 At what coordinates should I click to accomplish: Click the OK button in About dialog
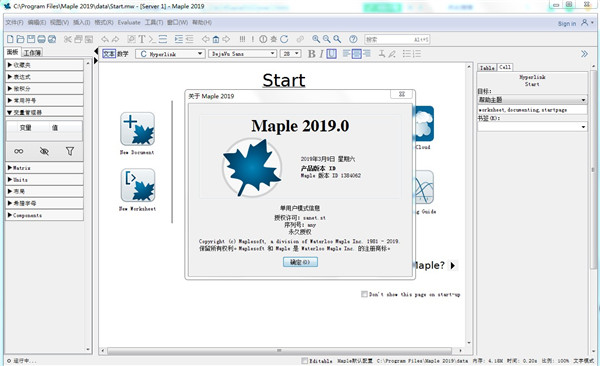coord(300,262)
